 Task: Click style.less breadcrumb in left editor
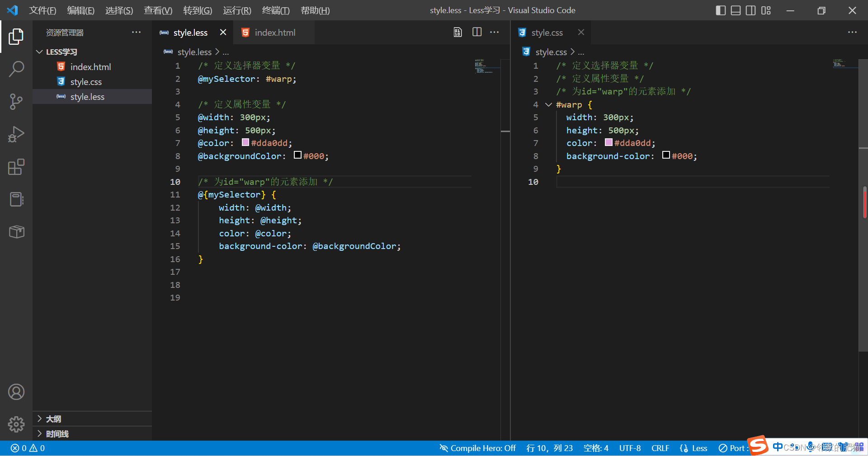(194, 52)
